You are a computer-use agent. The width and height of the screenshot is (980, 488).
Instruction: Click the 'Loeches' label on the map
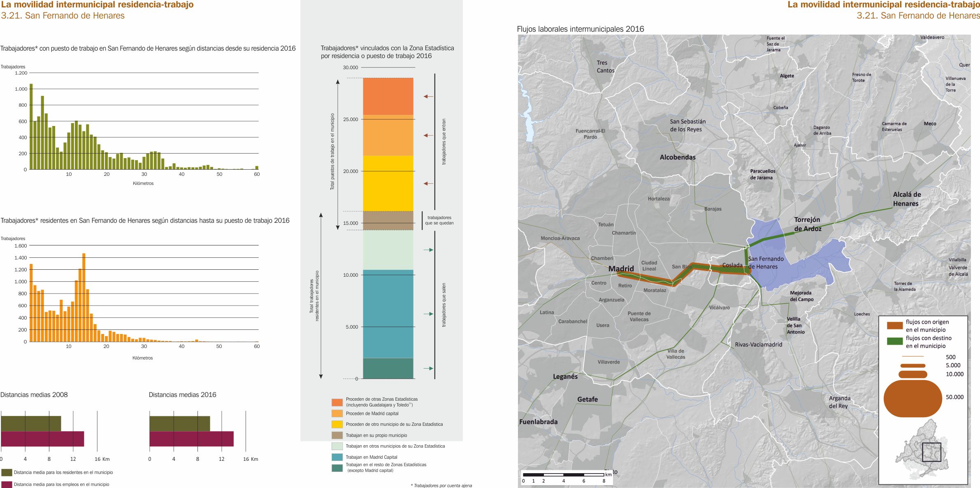(x=862, y=314)
